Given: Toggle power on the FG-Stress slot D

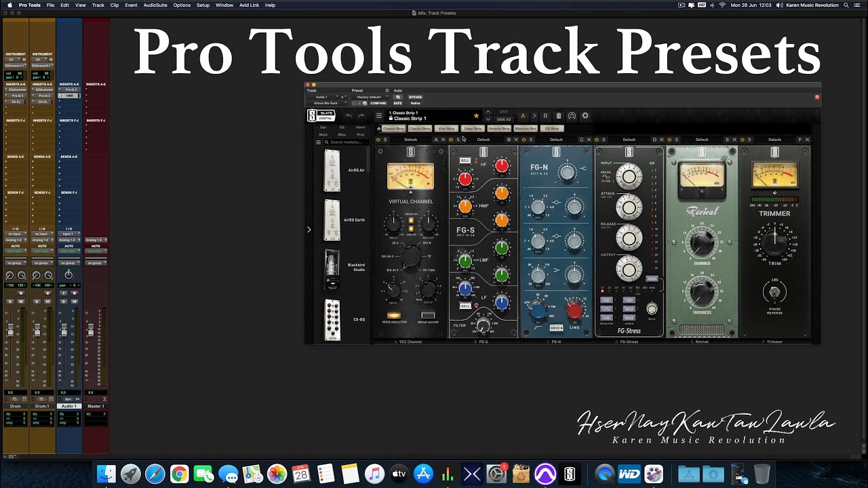Looking at the screenshot, I should tap(597, 140).
